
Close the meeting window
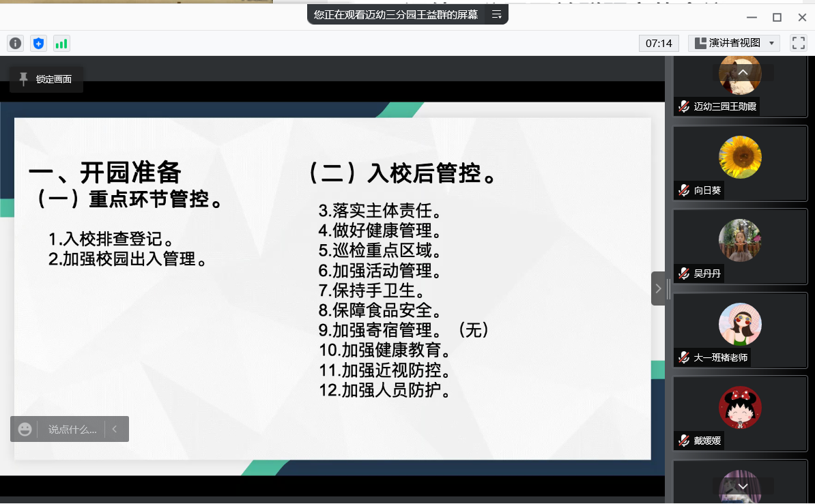802,17
